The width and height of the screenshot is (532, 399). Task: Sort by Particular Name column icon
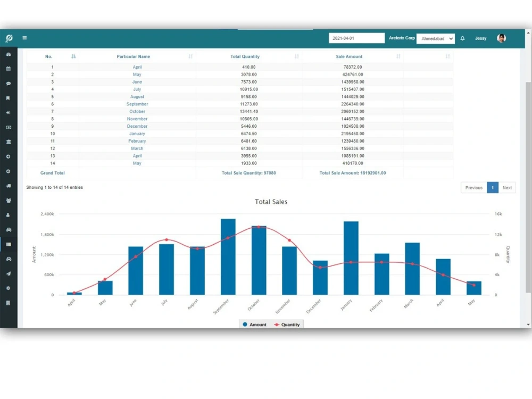pos(190,56)
